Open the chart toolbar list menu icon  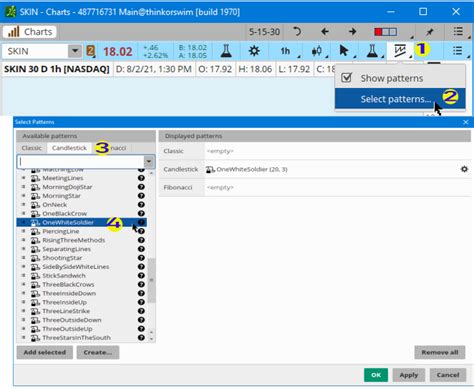tap(458, 51)
